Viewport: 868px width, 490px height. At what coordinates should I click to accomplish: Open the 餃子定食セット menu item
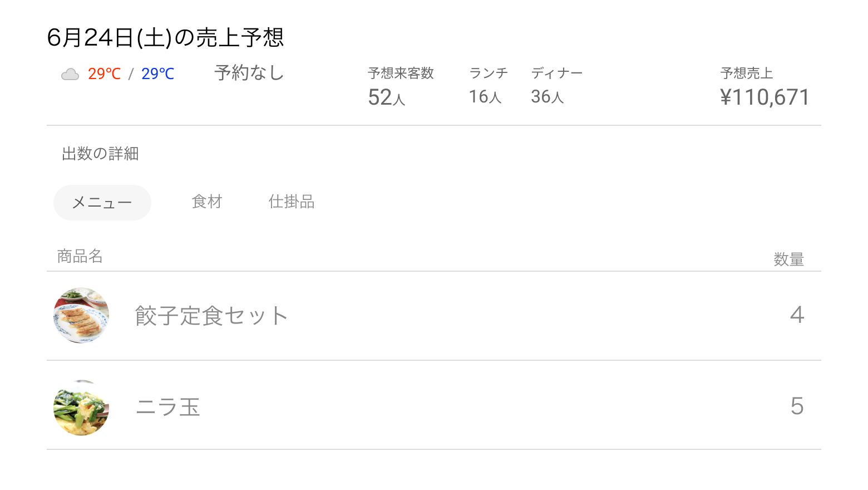coord(211,316)
